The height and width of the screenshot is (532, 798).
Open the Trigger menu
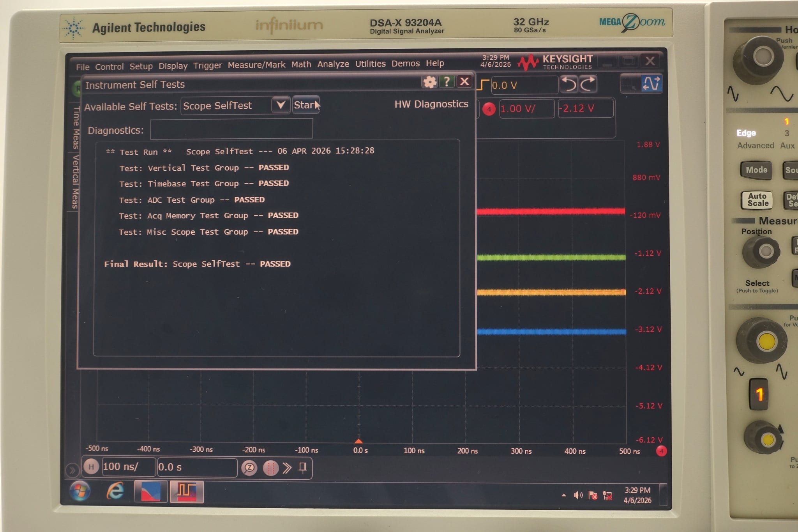click(x=208, y=65)
